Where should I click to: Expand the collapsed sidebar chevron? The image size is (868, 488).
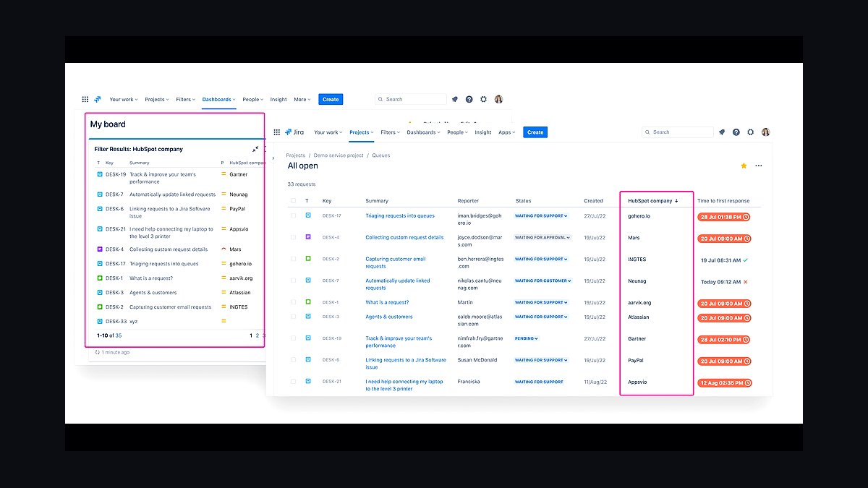click(273, 158)
